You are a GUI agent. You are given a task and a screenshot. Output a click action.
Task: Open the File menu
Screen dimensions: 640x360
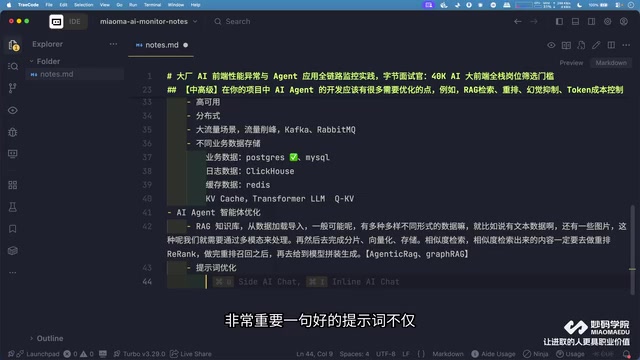point(49,5)
